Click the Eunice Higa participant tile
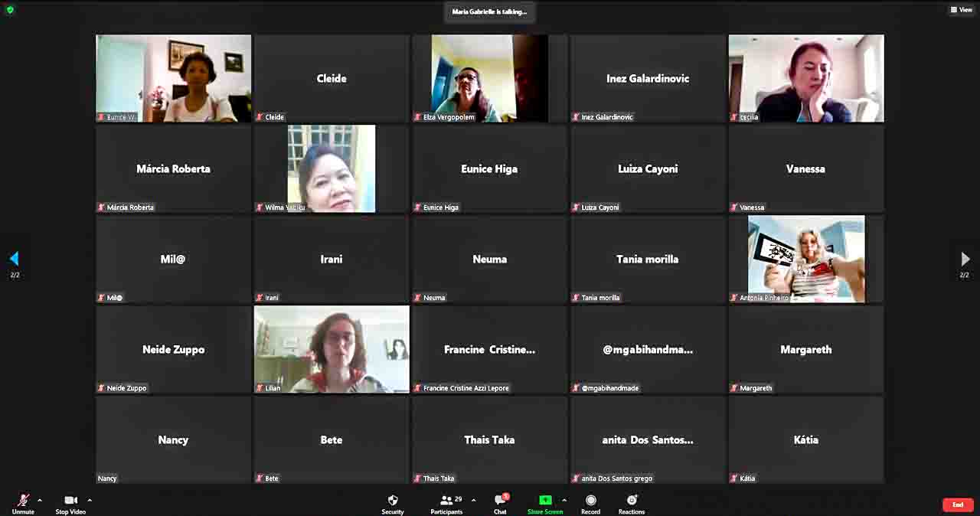980x516 pixels. click(x=489, y=168)
